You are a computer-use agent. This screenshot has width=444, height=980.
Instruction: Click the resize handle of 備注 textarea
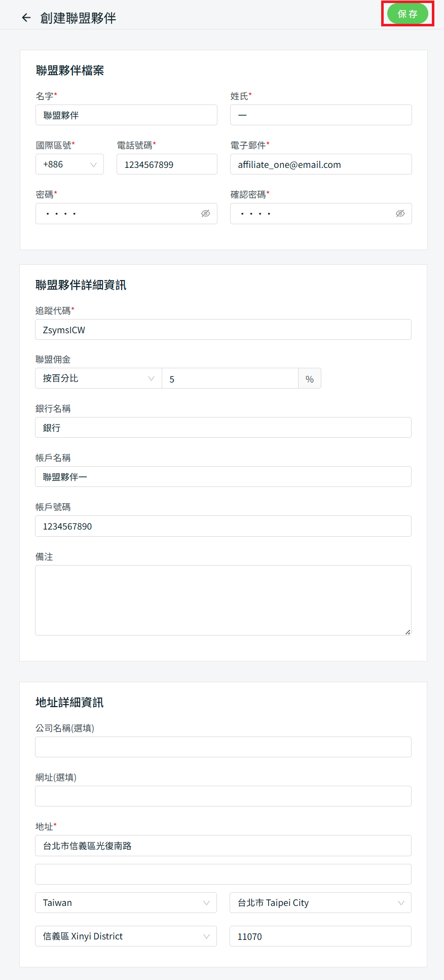point(408,632)
